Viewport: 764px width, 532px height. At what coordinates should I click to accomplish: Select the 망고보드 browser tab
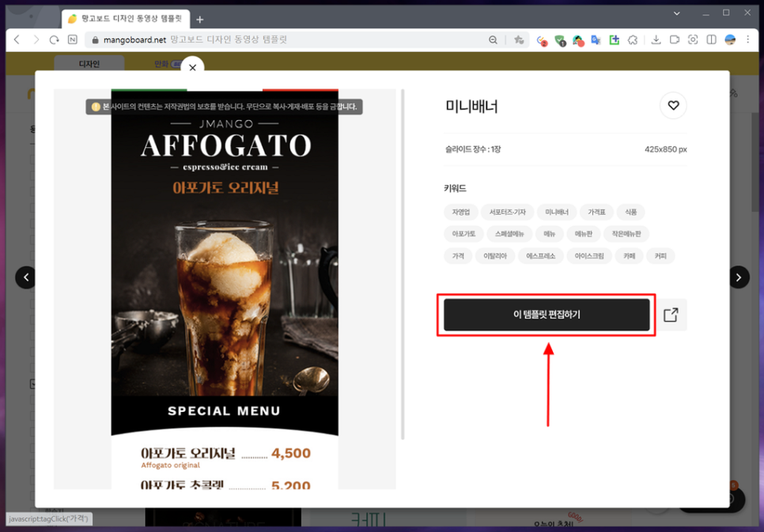pyautogui.click(x=126, y=19)
